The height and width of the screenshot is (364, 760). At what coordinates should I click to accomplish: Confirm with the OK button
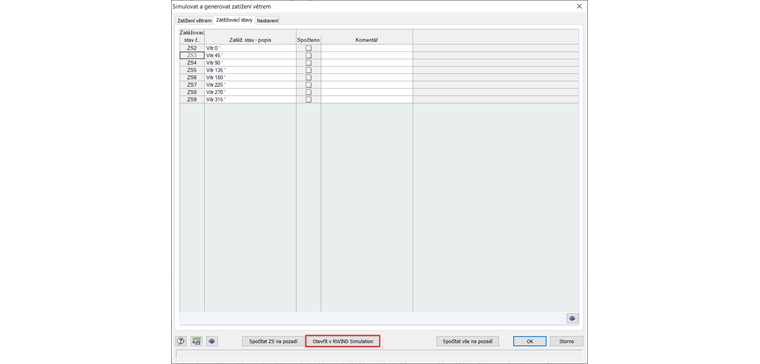click(530, 341)
